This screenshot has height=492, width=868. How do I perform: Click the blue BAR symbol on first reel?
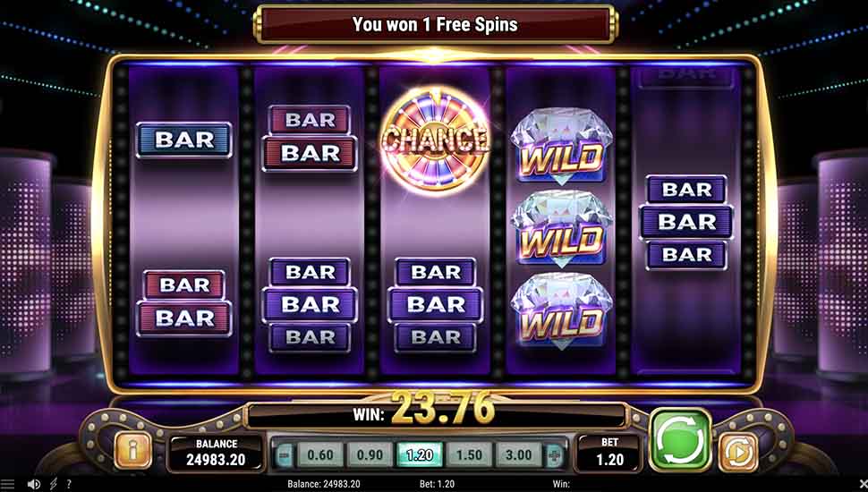pos(183,140)
